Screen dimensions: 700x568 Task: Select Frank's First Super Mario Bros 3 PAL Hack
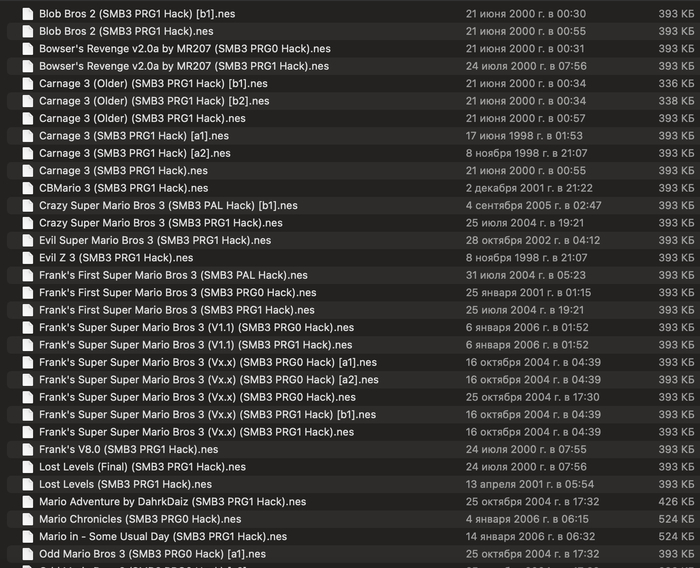[353, 275]
